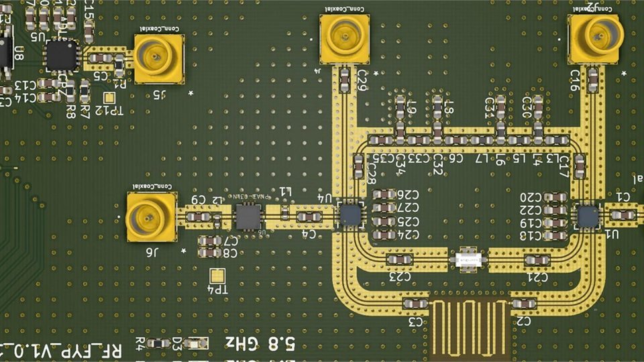644x362 pixels.
Task: Click capacitor C15 at top left
Action: 89,32
